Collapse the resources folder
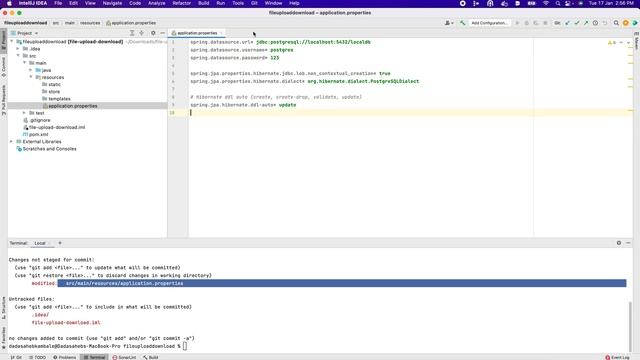Screen dimensions: 640x360 tap(31, 77)
